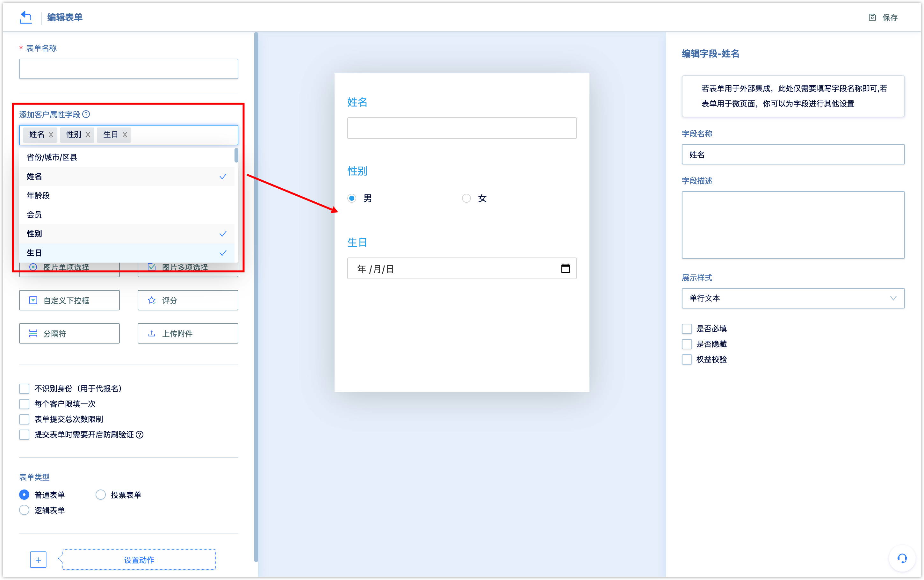The image size is (924, 580).
Task: Click the 字段名称 input field
Action: coord(793,155)
